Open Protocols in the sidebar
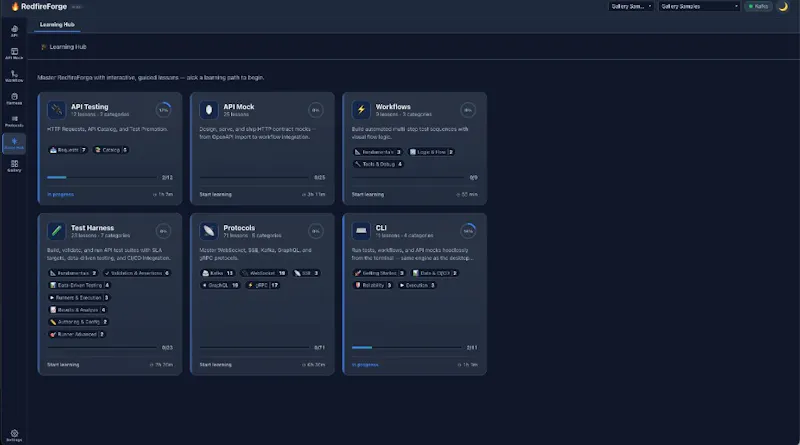This screenshot has height=445, width=800. coord(14,121)
